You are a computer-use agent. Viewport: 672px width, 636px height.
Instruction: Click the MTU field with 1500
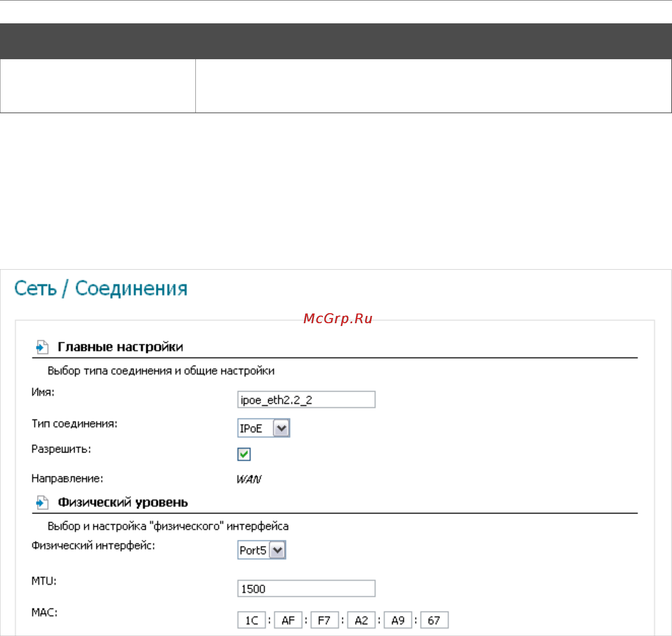[306, 589]
